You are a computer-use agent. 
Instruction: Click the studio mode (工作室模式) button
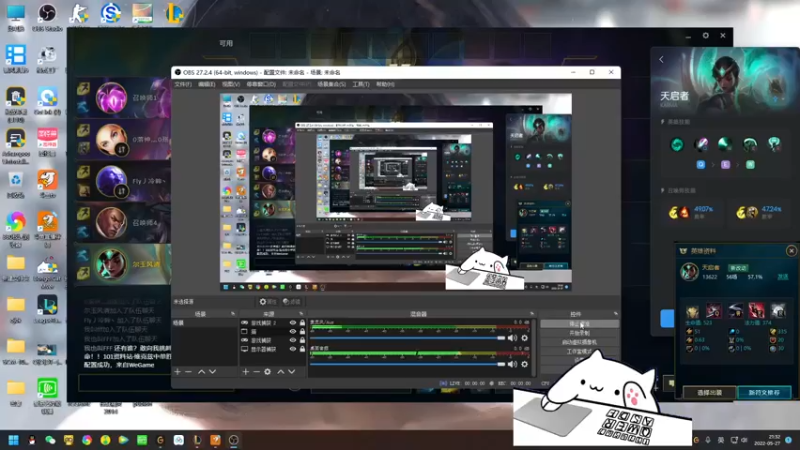click(x=580, y=352)
